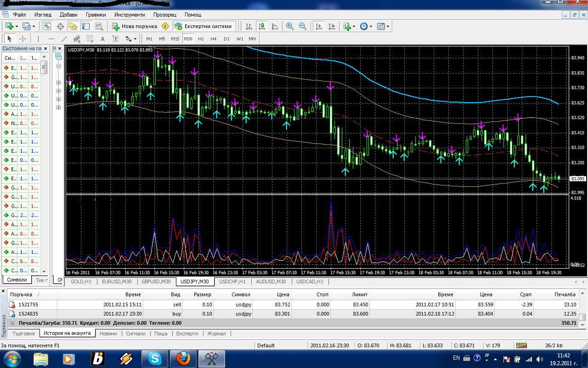Open Firefox from the taskbar

(x=183, y=358)
